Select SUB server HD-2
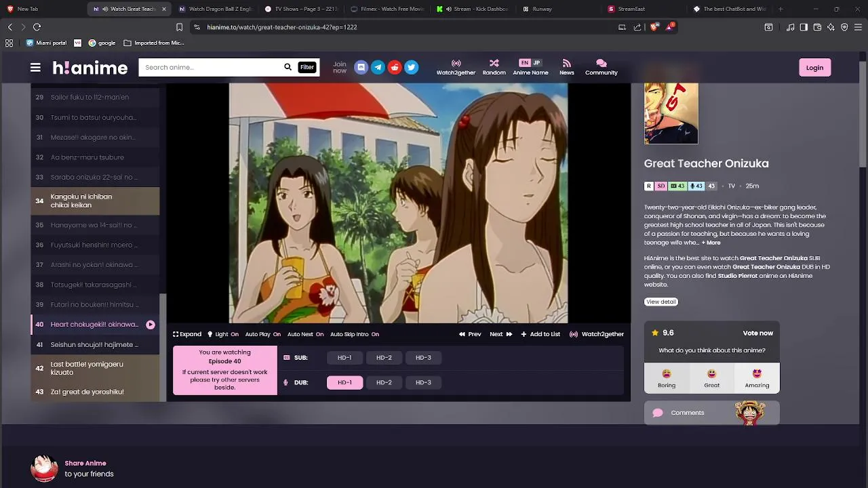This screenshot has height=488, width=868. (x=384, y=358)
